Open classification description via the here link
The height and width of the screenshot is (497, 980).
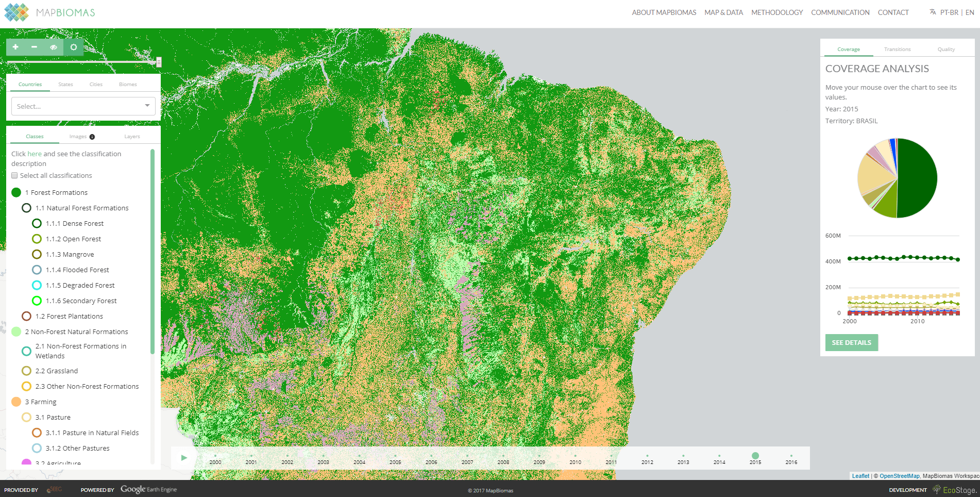click(x=34, y=154)
